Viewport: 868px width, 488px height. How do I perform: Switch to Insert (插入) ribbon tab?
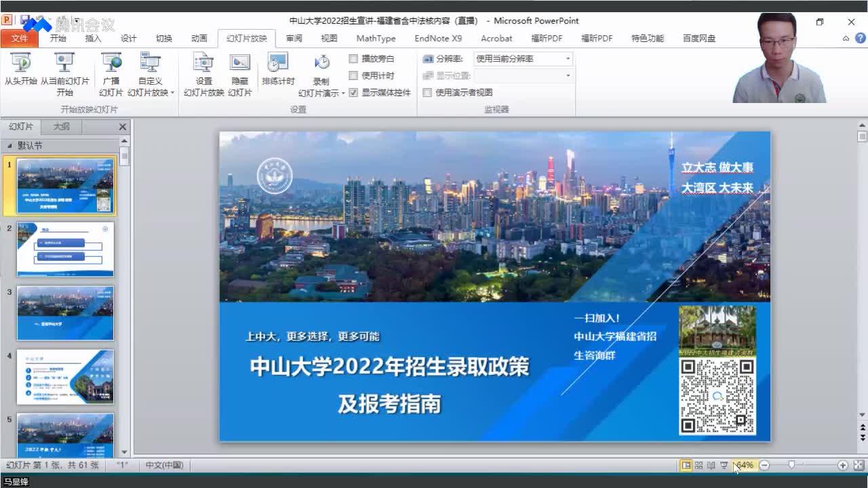click(x=94, y=39)
